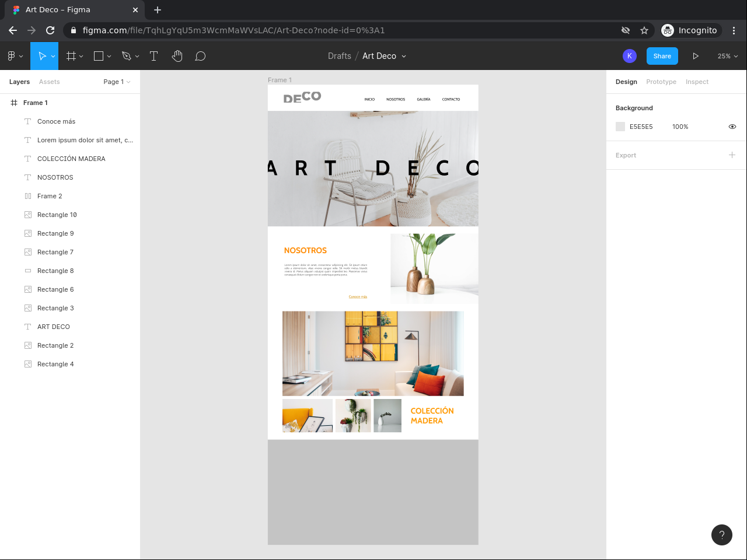
Task: Select the Frame tool
Action: click(x=71, y=56)
